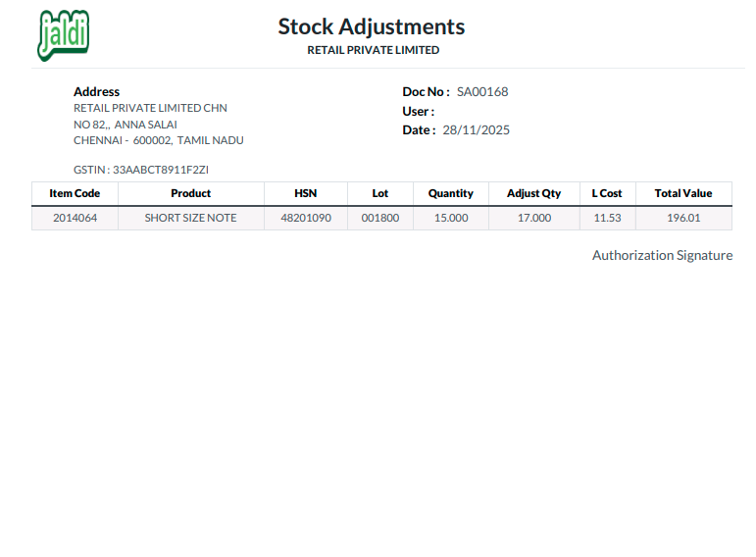This screenshot has height=557, width=756.
Task: Click the Total Value column header
Action: point(683,193)
